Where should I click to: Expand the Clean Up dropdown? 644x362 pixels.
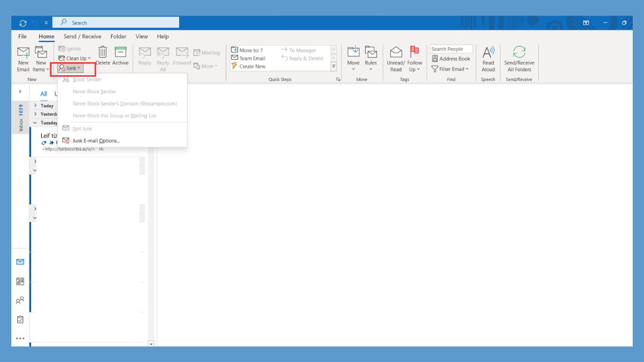click(x=75, y=58)
